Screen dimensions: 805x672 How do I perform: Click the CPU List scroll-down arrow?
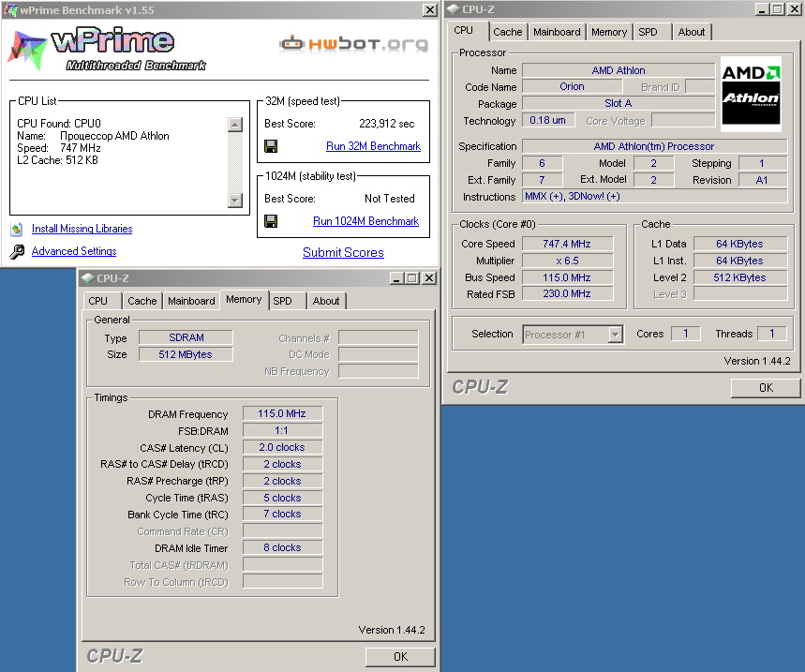tap(234, 200)
